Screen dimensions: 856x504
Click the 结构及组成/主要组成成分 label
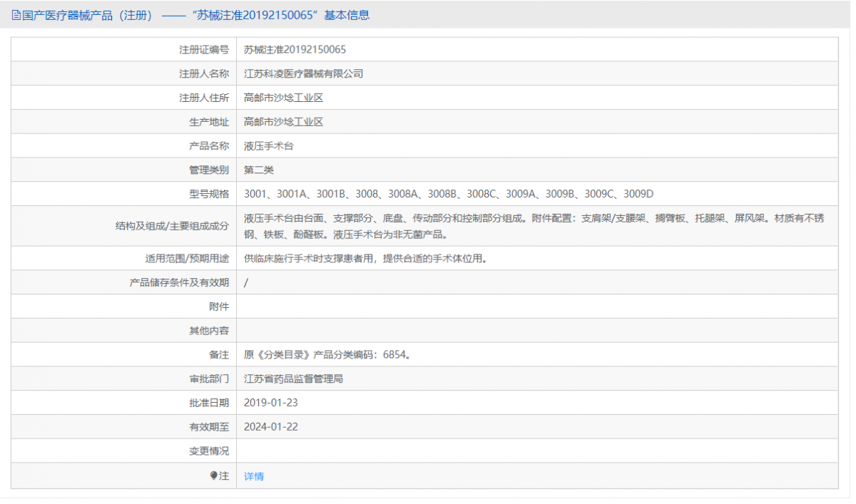pyautogui.click(x=172, y=226)
